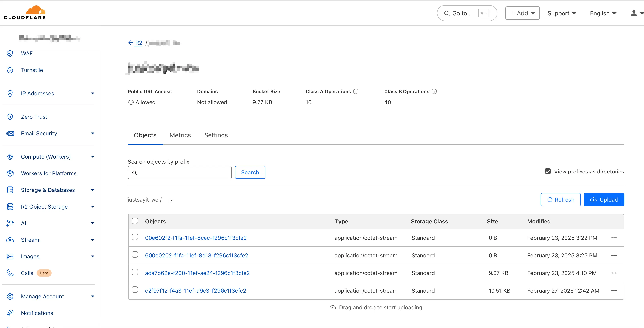Viewport: 644px width, 328px height.
Task: Check the box for the ada7b62e object
Action: [135, 272]
